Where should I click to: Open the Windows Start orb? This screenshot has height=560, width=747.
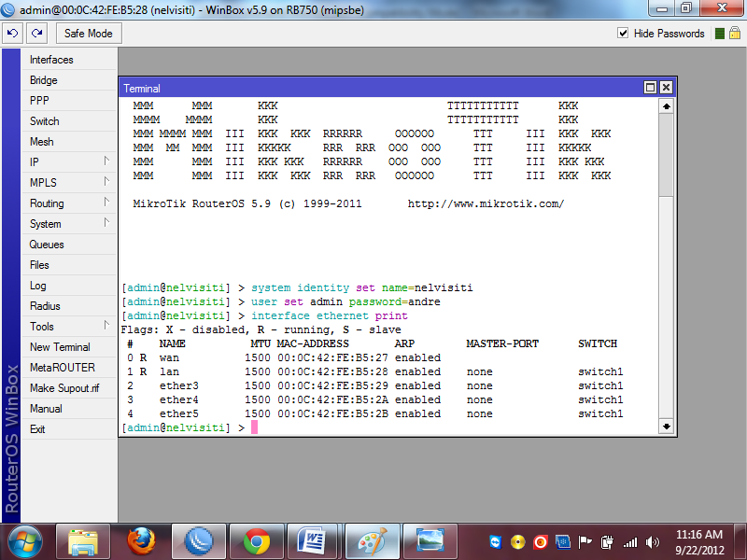pos(25,541)
